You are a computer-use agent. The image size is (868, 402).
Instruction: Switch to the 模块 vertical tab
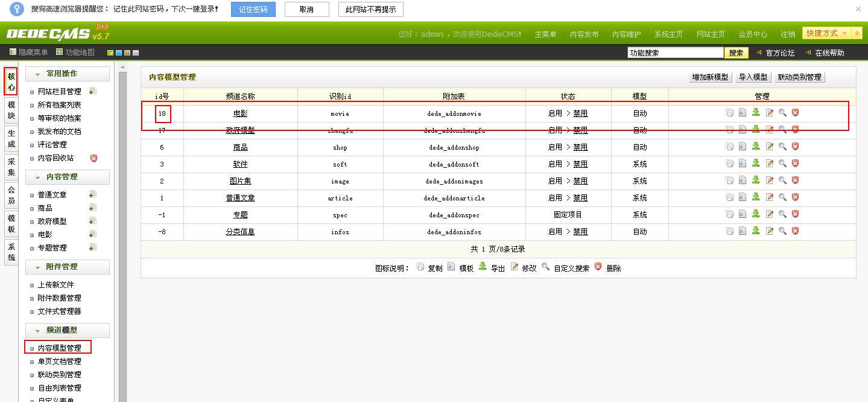pos(11,110)
